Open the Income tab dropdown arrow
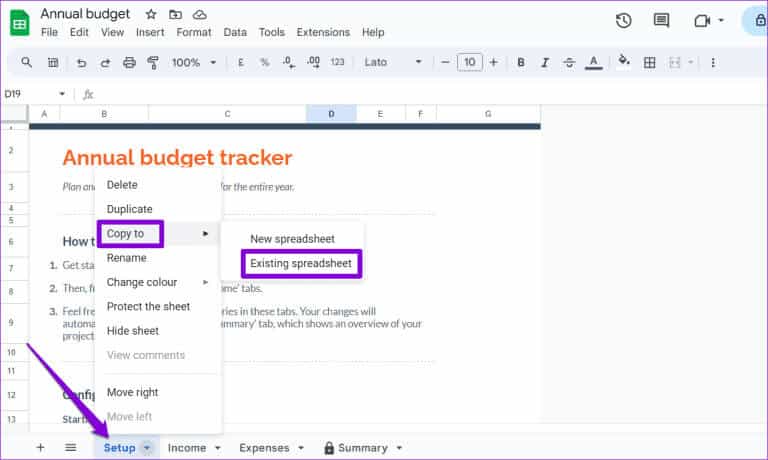The width and height of the screenshot is (768, 460). pyautogui.click(x=217, y=448)
